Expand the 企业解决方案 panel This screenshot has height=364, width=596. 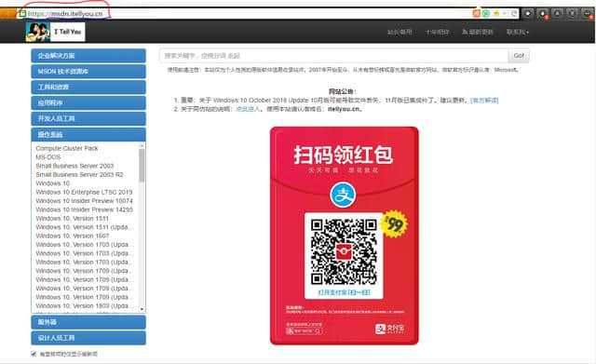[x=88, y=56]
